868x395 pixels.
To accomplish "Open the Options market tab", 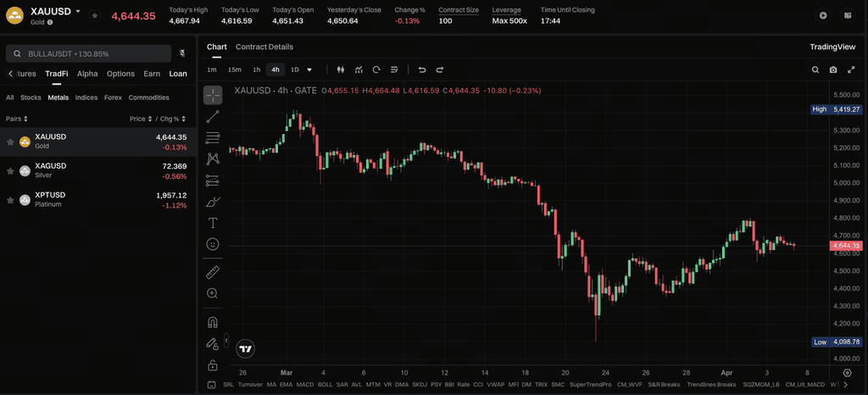I will (120, 74).
